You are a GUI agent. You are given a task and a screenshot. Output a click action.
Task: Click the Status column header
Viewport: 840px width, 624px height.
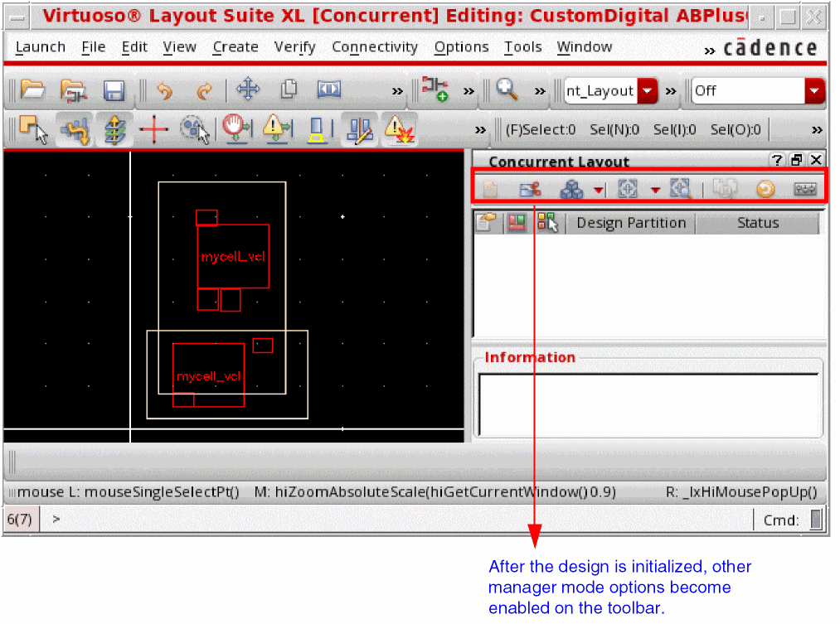[757, 223]
